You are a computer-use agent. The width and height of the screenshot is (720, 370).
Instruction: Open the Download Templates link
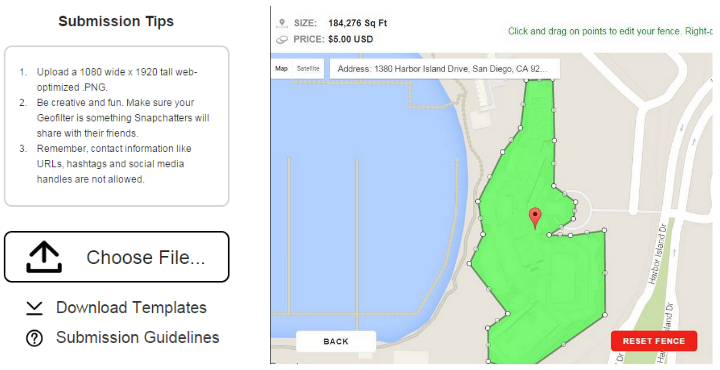[x=131, y=308]
